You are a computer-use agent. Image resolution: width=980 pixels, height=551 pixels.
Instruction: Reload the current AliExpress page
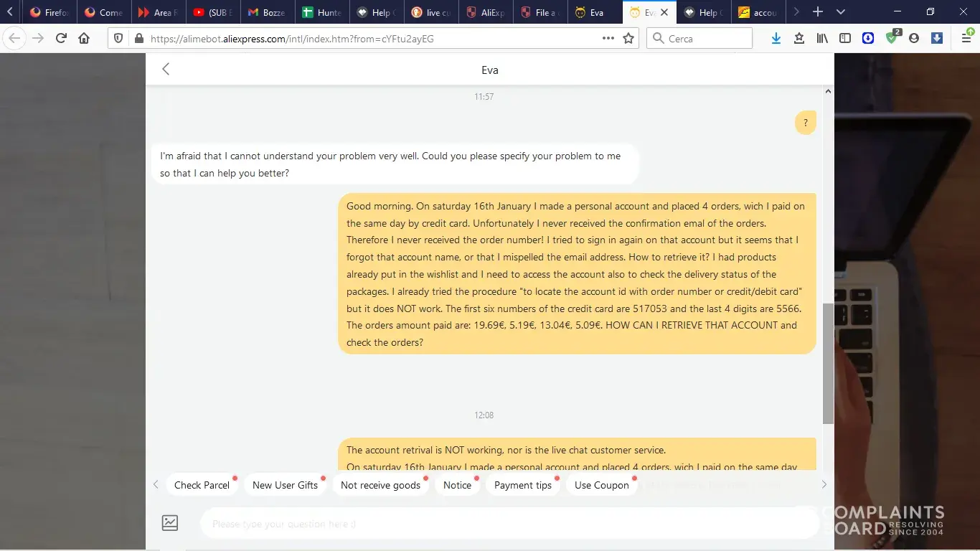tap(62, 38)
